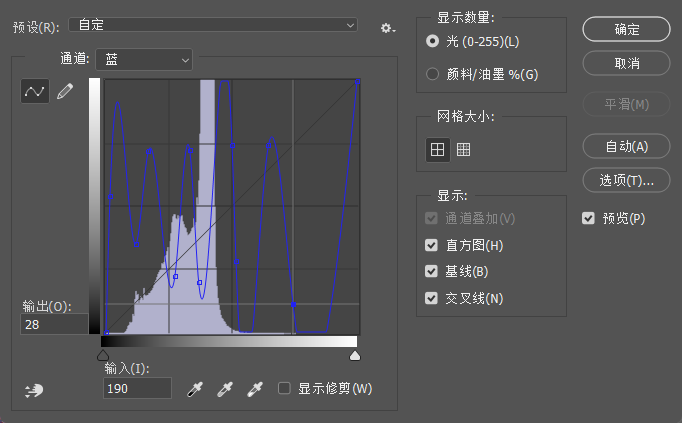The image size is (682, 423).
Task: Choose the simple 4x4 grid size icon
Action: tap(437, 150)
